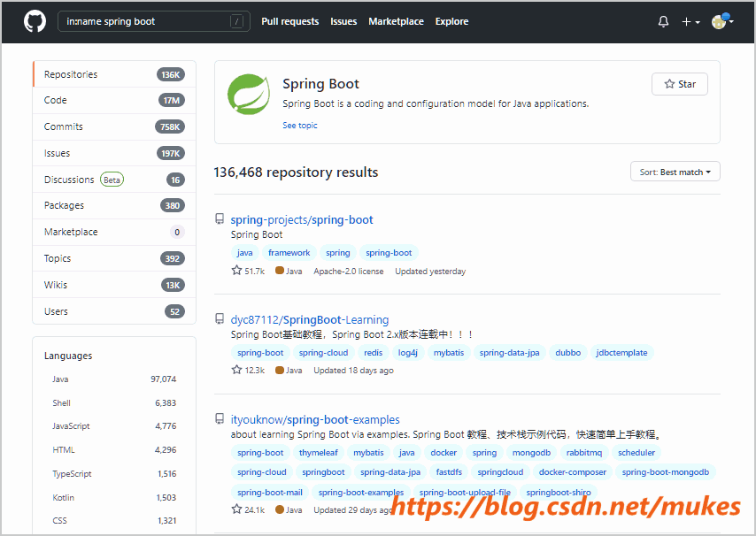Select Topics results in the sidebar
Viewport: 756px width, 536px height.
(x=114, y=258)
